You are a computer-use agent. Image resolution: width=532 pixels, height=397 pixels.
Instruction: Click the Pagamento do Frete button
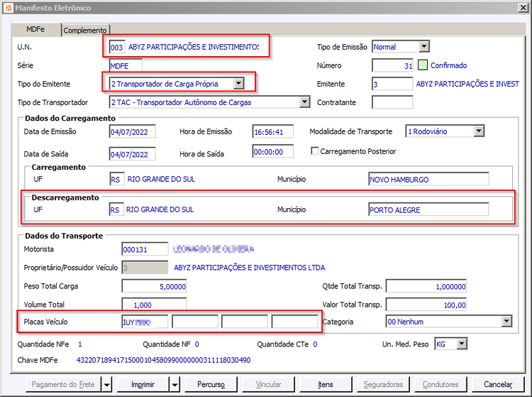tap(63, 384)
